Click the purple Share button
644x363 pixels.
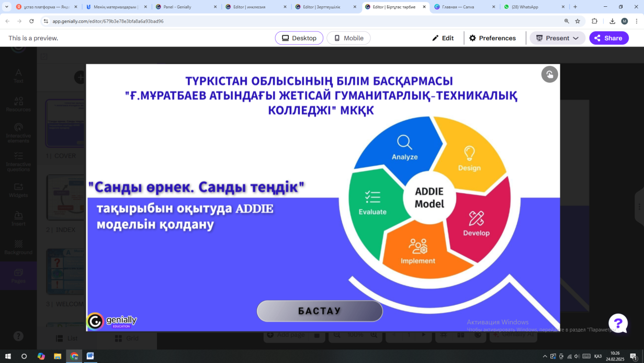[608, 38]
